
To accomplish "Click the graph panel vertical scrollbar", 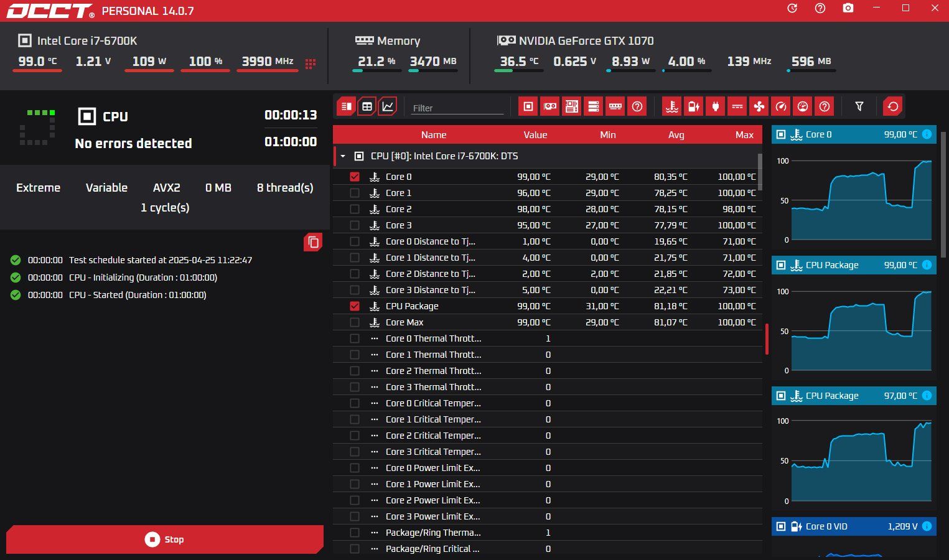I will tap(943, 194).
